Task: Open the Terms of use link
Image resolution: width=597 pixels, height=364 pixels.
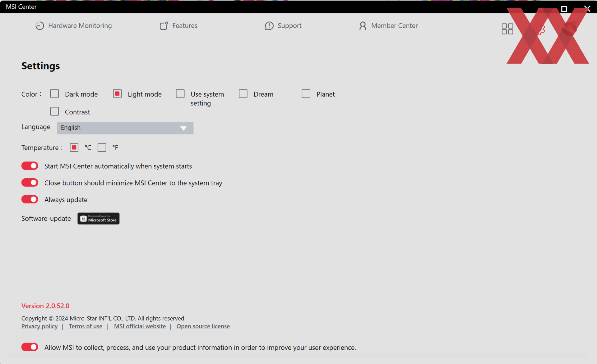Action: pos(86,326)
